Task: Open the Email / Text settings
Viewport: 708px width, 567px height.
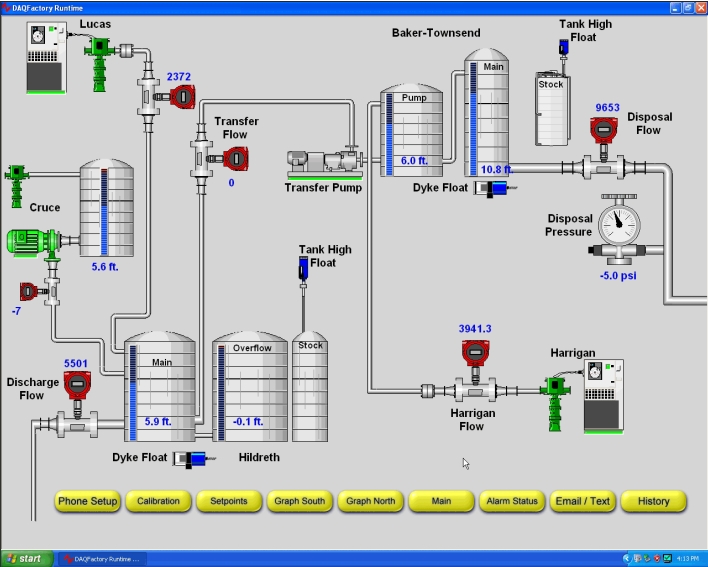Action: coord(582,501)
